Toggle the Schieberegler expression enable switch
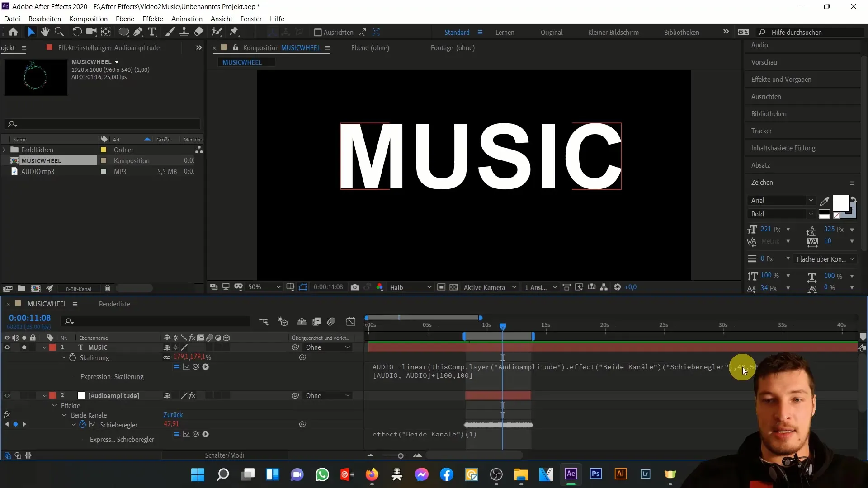The image size is (868, 488). (176, 434)
